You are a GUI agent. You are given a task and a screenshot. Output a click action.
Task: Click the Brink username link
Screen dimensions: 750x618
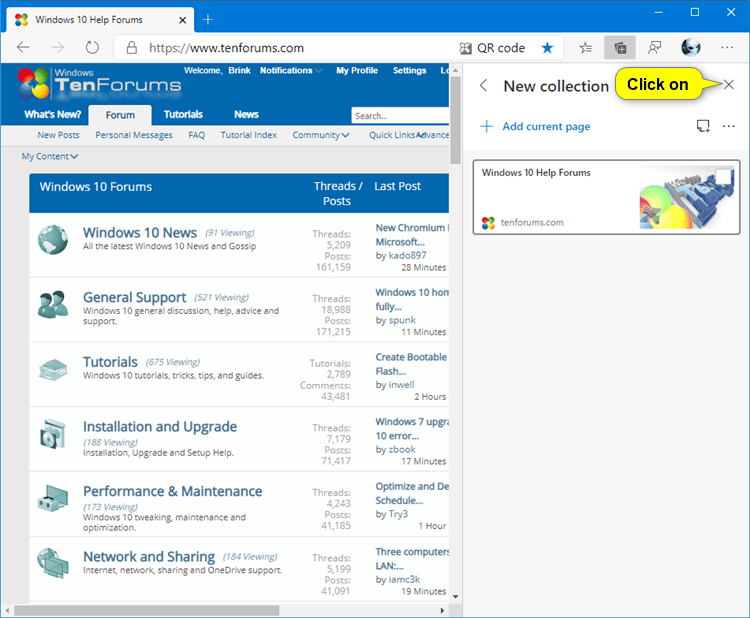click(x=239, y=70)
